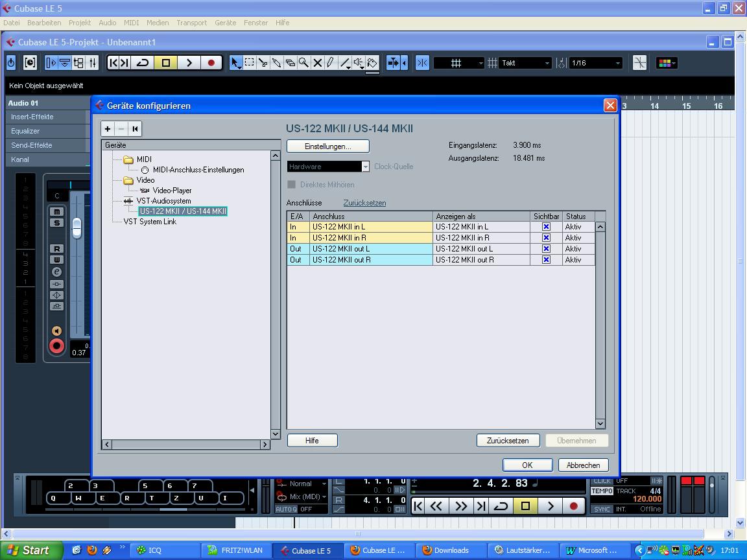Open the track color palette tool
This screenshot has height=560, width=747.
373,63
